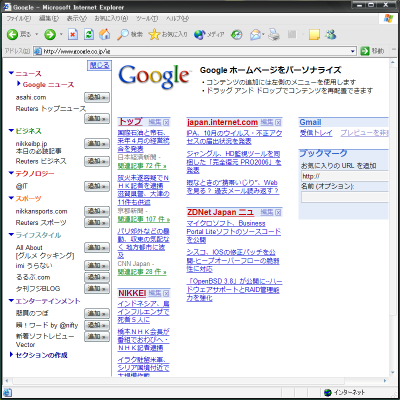
Task: Open the japan.internet.com heading link
Action: 222,122
